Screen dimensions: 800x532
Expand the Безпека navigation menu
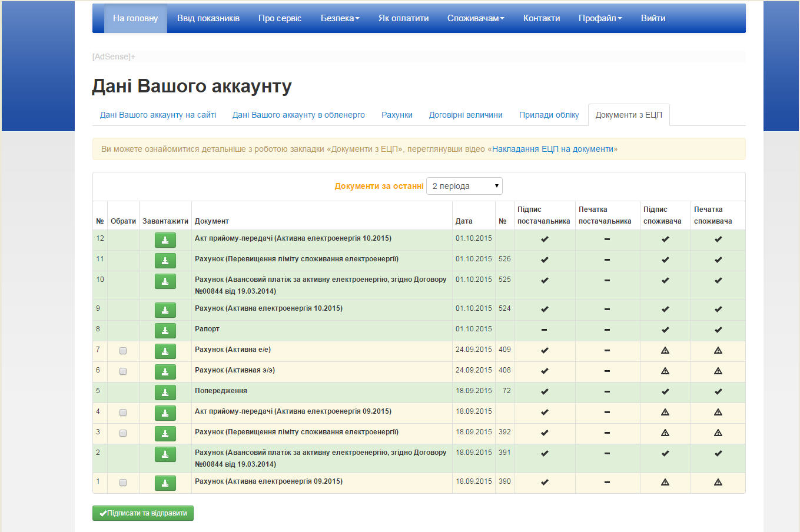340,18
